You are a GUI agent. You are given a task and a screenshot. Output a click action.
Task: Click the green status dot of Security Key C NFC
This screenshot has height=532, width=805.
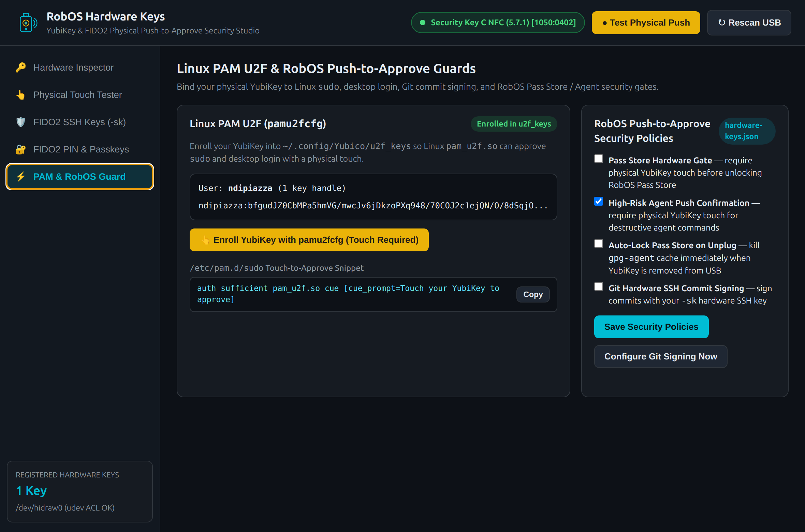pyautogui.click(x=423, y=23)
